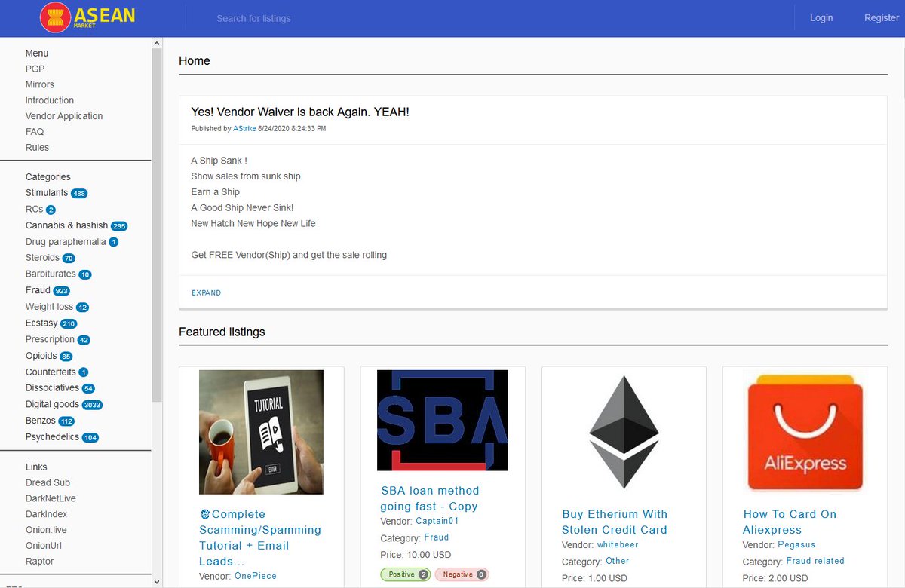Image resolution: width=905 pixels, height=588 pixels.
Task: Select the Digital goods category
Action: pos(52,404)
